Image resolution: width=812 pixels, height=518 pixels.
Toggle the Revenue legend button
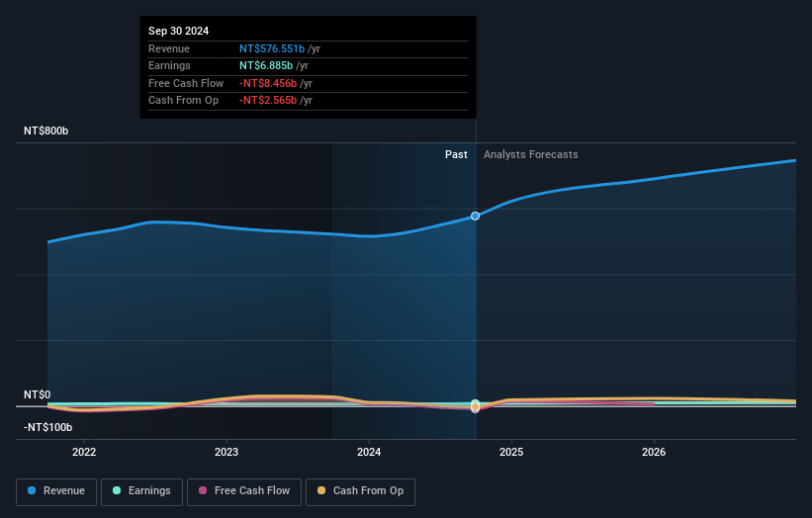pos(56,491)
